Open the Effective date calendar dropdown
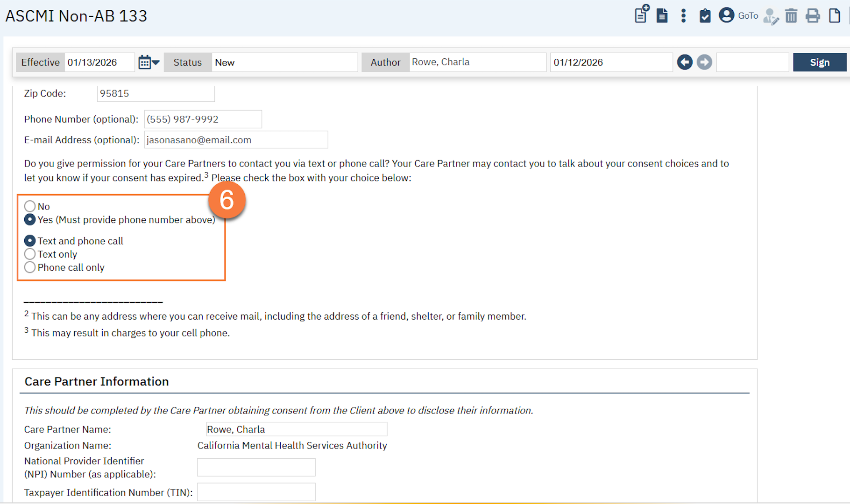 coord(149,62)
